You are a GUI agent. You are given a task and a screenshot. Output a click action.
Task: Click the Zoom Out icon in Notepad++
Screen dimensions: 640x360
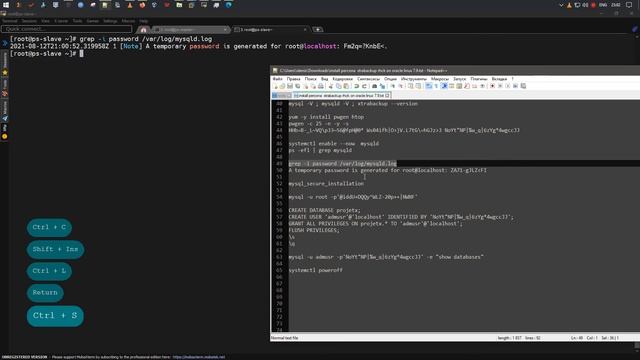click(x=401, y=86)
